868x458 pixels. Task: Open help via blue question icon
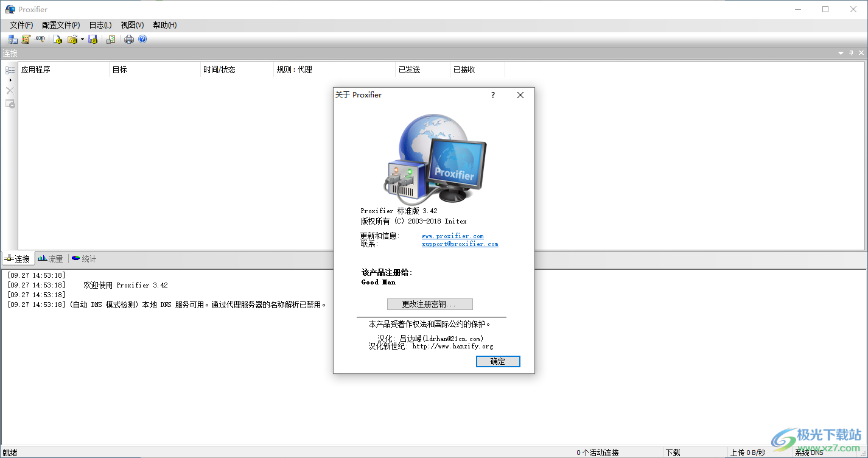142,40
